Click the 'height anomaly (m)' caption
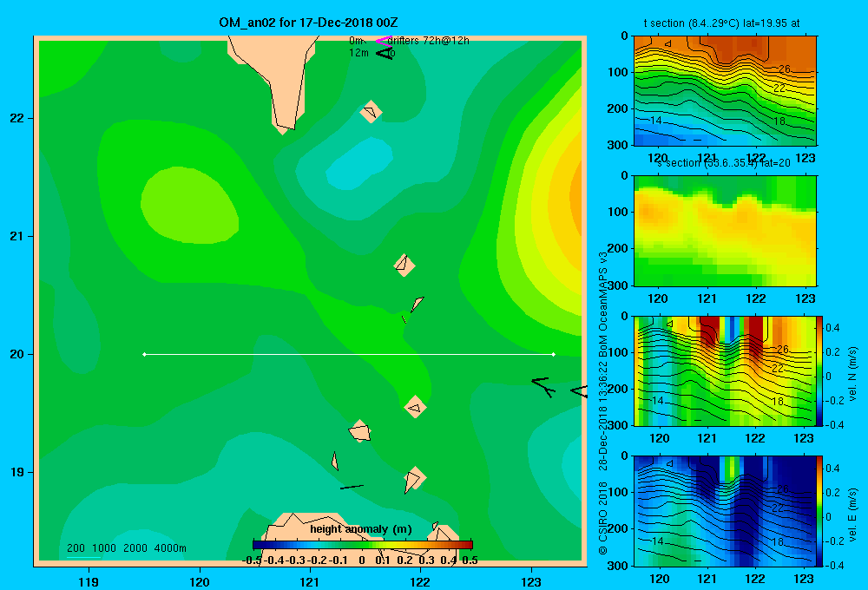Screen dimensions: 868x590 pos(361,529)
